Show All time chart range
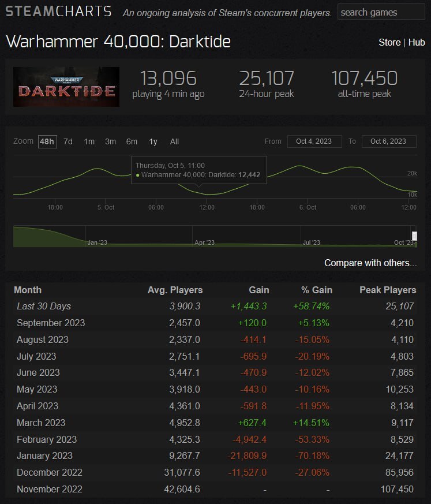The width and height of the screenshot is (431, 504). [174, 142]
